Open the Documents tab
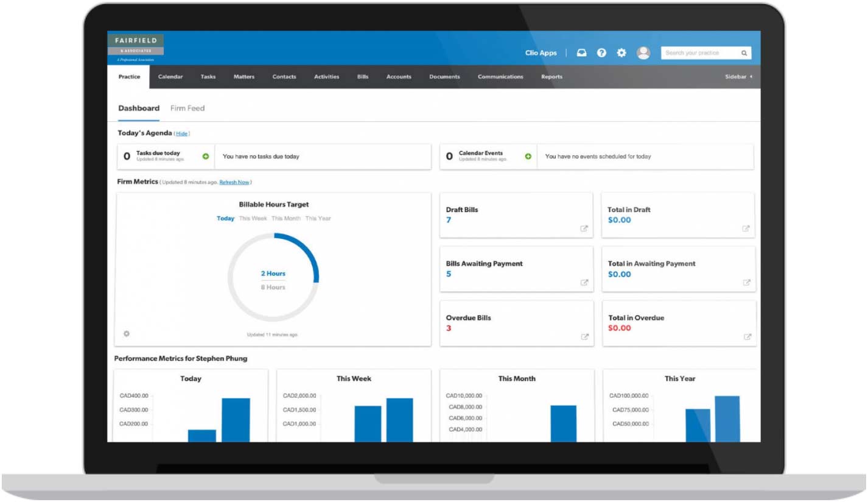 (444, 77)
